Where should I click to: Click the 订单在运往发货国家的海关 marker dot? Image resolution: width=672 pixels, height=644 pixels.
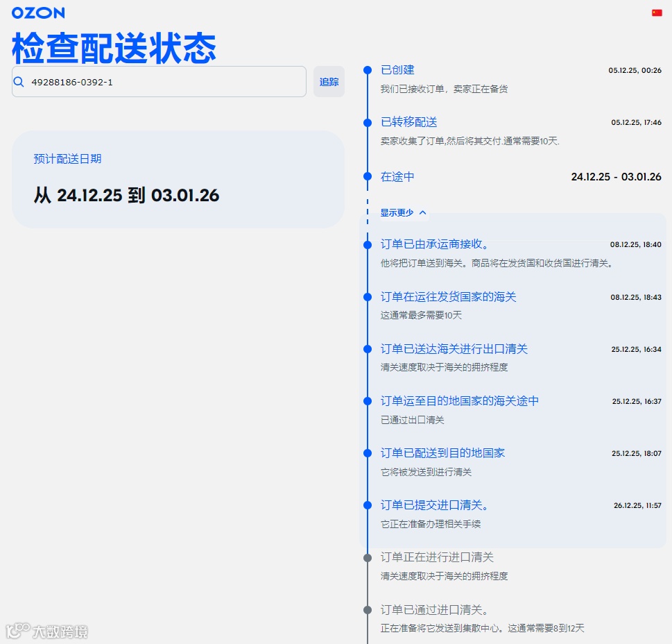tap(368, 297)
